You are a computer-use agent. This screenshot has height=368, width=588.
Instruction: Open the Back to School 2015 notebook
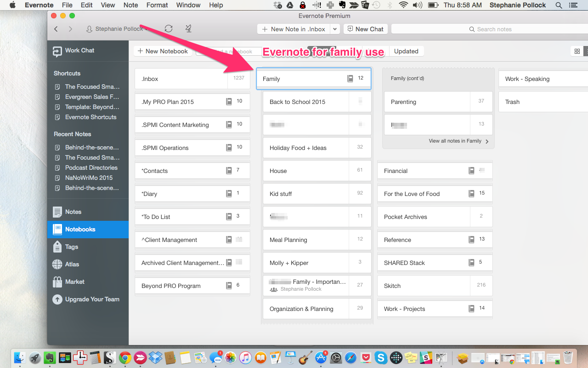317,102
